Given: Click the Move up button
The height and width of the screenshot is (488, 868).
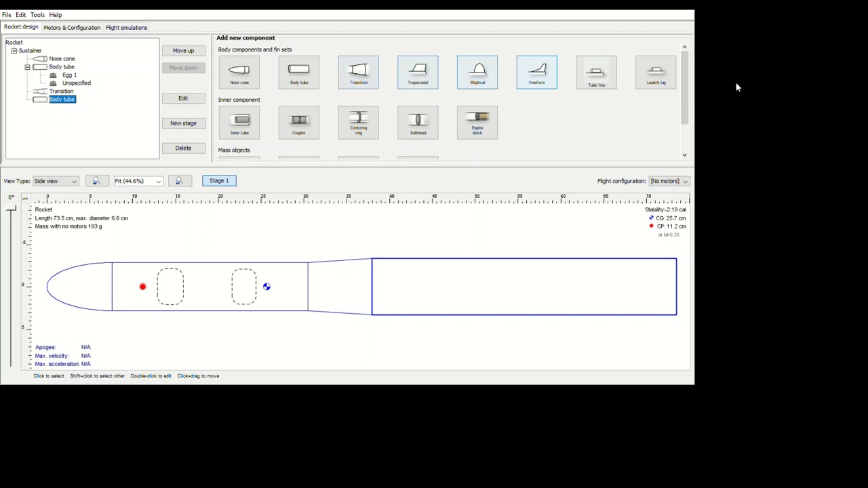Looking at the screenshot, I should click(183, 51).
